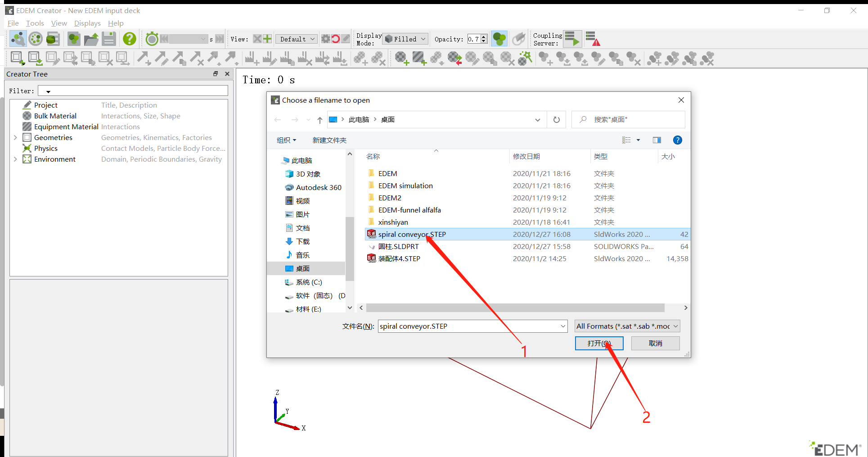Select the Equipment Material tree item
This screenshot has width=868, height=457.
point(66,127)
